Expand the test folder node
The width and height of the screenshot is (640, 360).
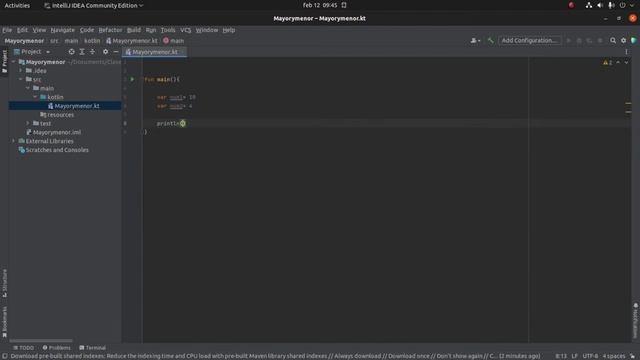[x=28, y=123]
